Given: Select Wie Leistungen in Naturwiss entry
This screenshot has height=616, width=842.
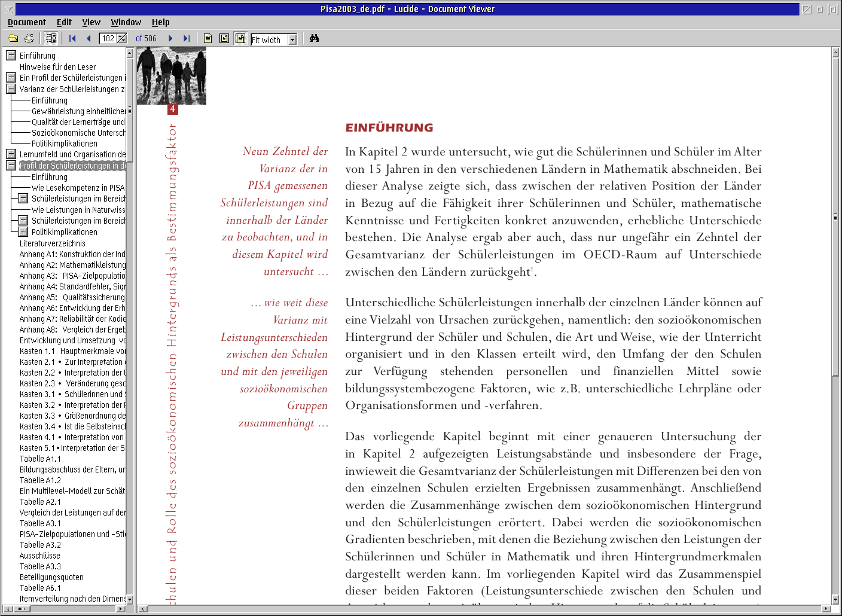Looking at the screenshot, I should coord(78,210).
